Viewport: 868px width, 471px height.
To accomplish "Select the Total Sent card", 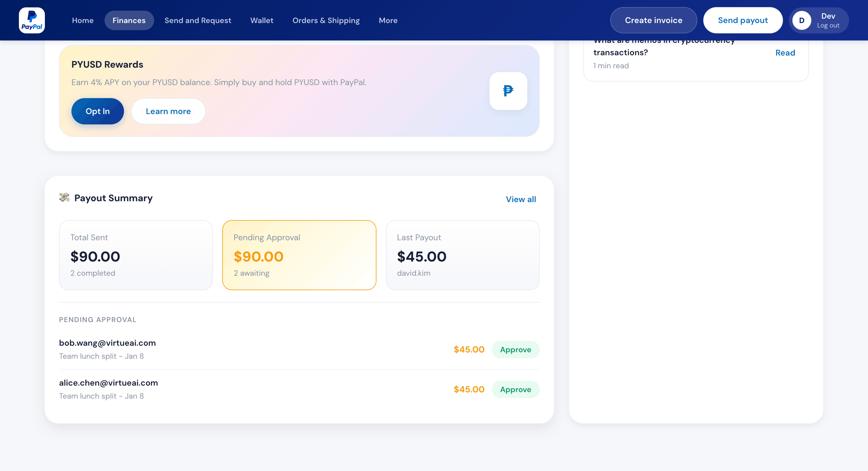I will click(136, 255).
